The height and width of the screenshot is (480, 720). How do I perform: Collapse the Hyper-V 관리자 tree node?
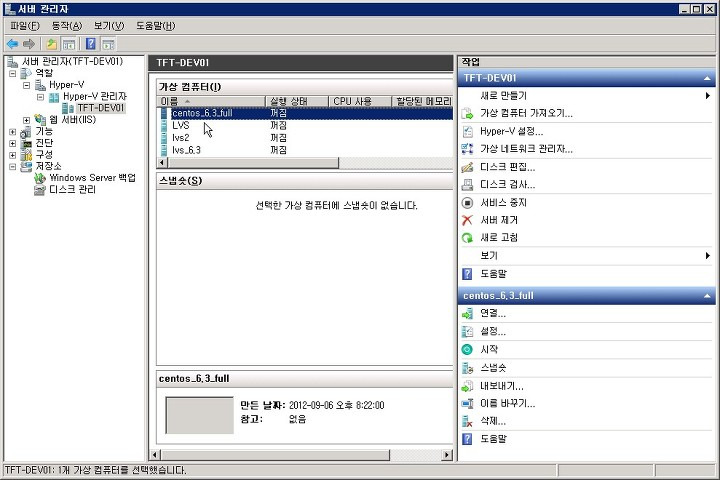tap(40, 97)
